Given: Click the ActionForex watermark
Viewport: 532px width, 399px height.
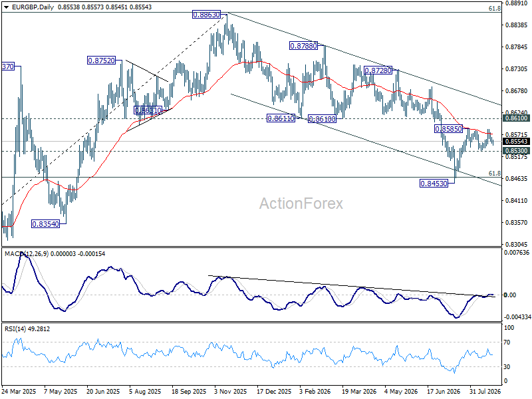Looking at the screenshot, I should coord(301,203).
